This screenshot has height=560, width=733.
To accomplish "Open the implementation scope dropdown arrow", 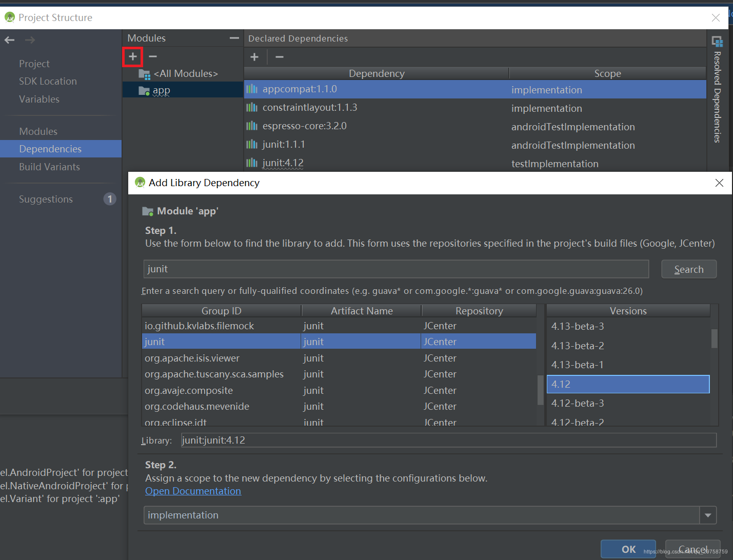I will tap(708, 515).
